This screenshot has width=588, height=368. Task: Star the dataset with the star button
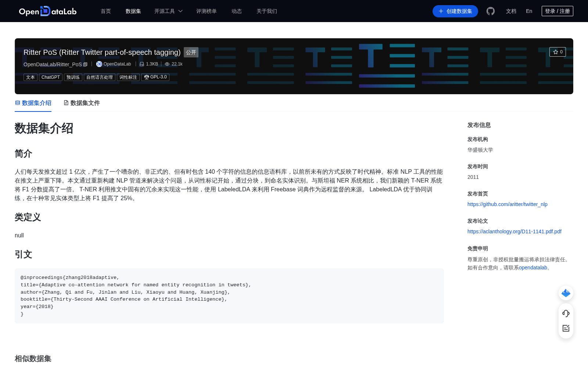coord(557,52)
